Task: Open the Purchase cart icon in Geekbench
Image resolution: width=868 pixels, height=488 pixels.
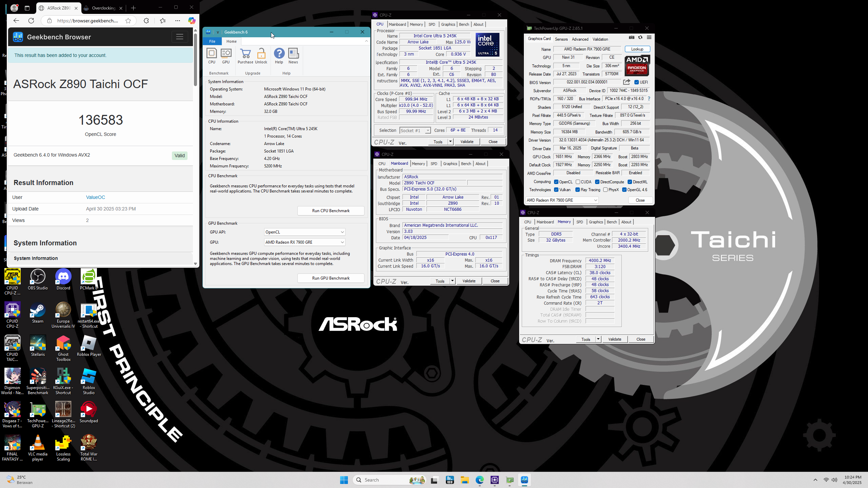Action: tap(245, 56)
